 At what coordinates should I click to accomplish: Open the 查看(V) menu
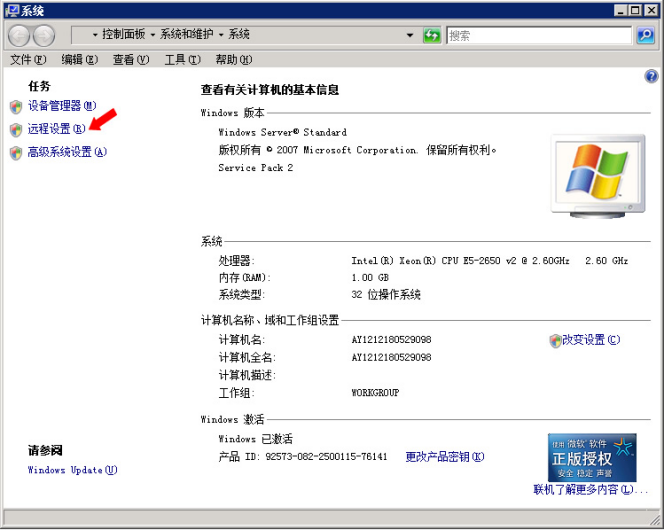tap(130, 60)
